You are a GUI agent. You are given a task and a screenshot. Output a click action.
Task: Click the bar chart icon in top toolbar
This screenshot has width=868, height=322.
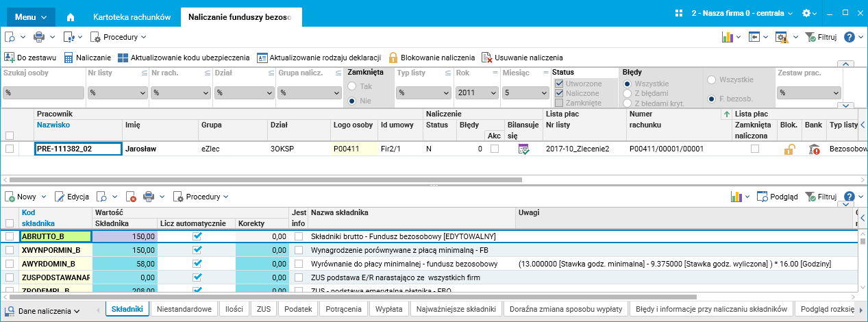click(727, 37)
